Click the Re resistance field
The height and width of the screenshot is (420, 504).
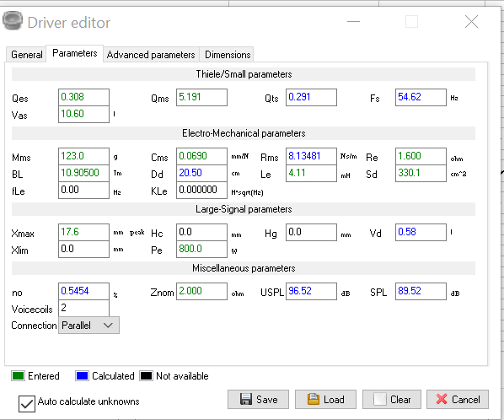pos(421,156)
